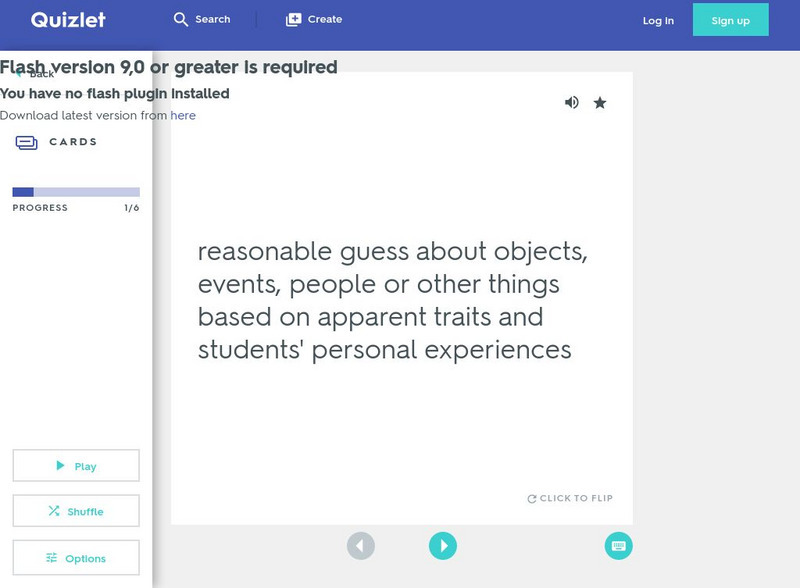Open the Options button
Screen dimensions: 800x588
pyautogui.click(x=76, y=558)
